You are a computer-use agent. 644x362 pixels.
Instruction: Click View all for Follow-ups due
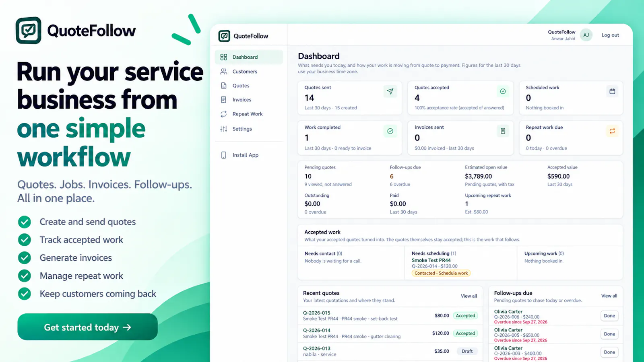[609, 296]
